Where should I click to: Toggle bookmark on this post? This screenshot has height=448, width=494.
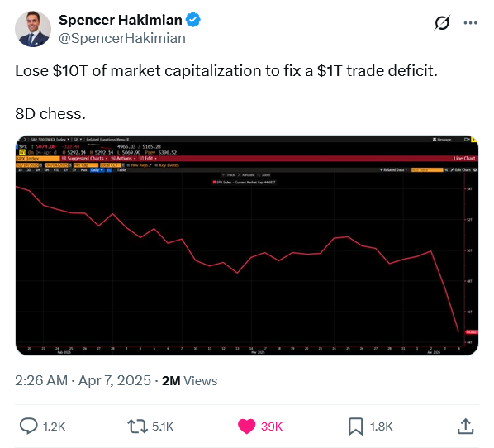pyautogui.click(x=356, y=427)
